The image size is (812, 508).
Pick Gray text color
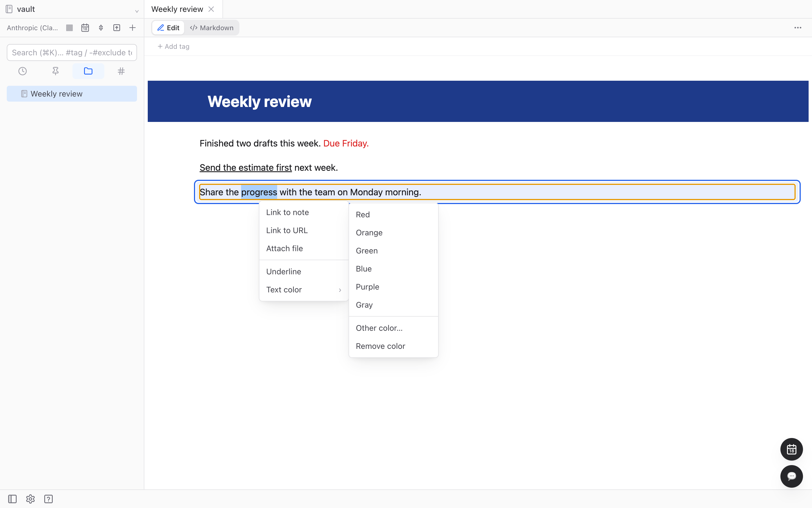tap(393, 305)
